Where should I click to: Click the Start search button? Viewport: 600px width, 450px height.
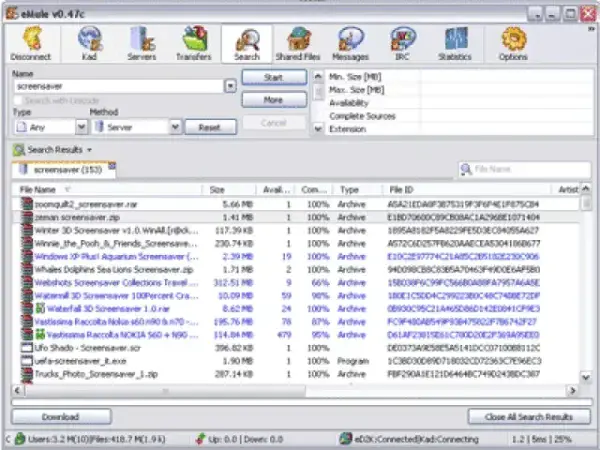[x=274, y=77]
